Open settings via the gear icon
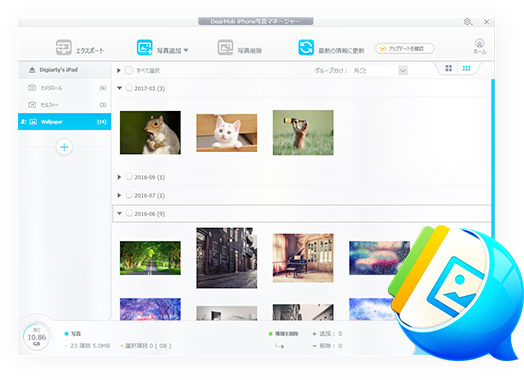Screen dimensions: 524x380 pyautogui.click(x=468, y=22)
